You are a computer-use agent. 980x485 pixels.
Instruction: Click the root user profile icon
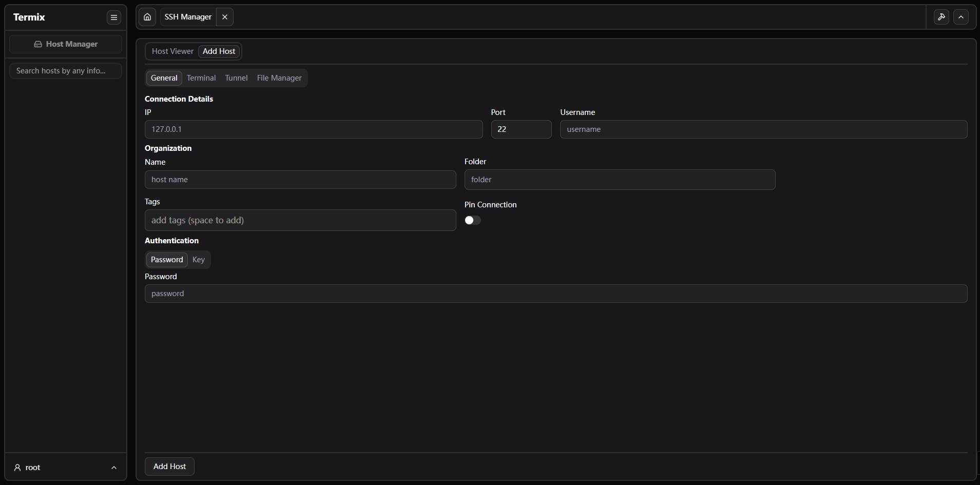[x=17, y=468]
